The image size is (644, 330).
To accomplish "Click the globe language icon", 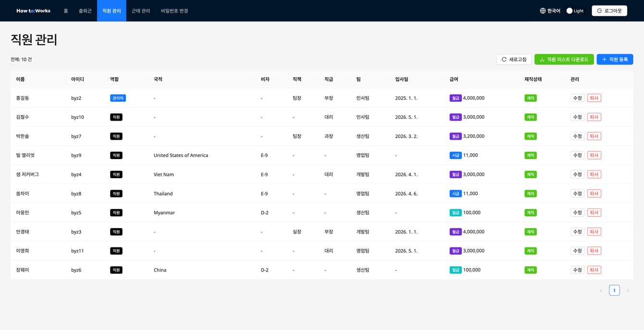I will pos(543,11).
